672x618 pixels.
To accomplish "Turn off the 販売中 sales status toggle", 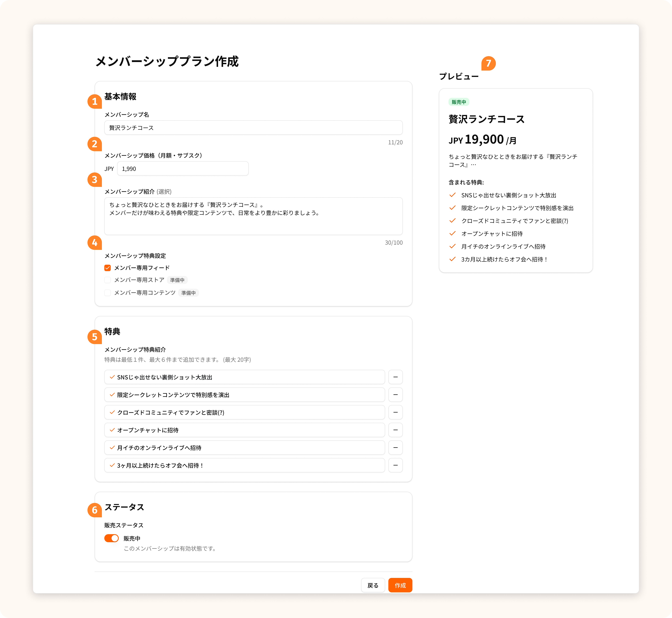I will (x=111, y=538).
